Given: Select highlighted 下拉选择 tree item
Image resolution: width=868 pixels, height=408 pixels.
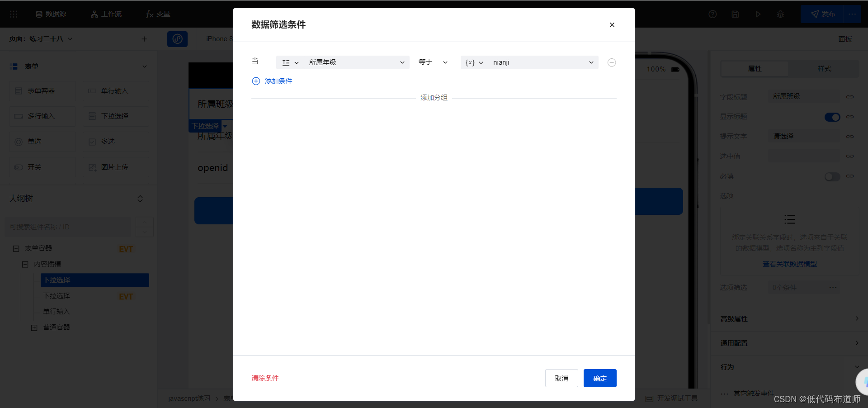Looking at the screenshot, I should pyautogui.click(x=94, y=280).
